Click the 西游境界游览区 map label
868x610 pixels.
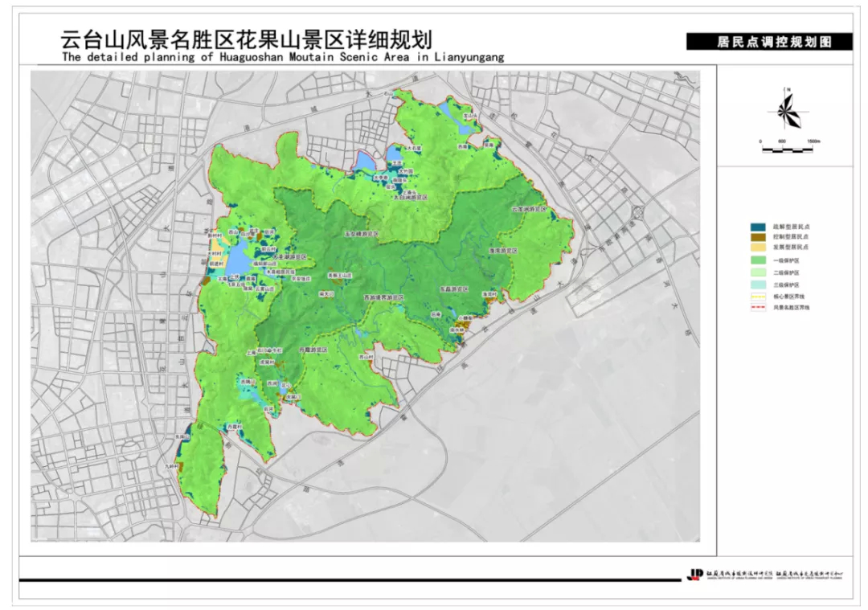(x=383, y=297)
